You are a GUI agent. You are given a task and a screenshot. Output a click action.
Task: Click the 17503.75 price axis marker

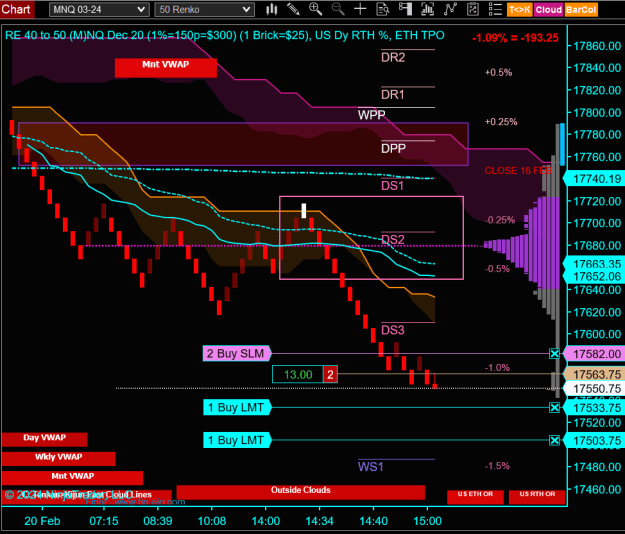[594, 441]
